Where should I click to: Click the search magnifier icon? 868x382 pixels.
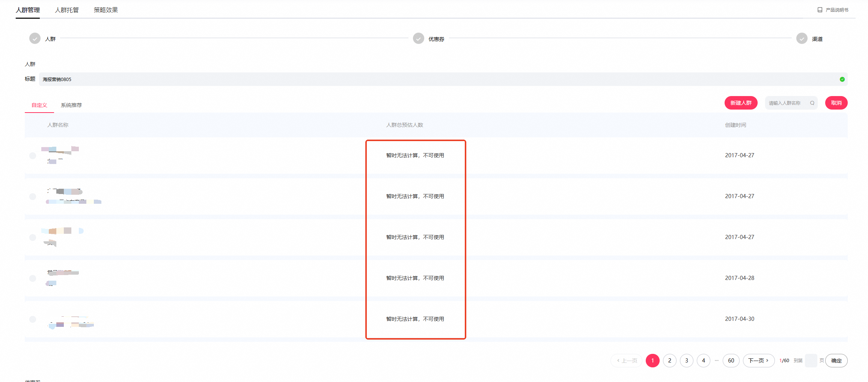(812, 103)
